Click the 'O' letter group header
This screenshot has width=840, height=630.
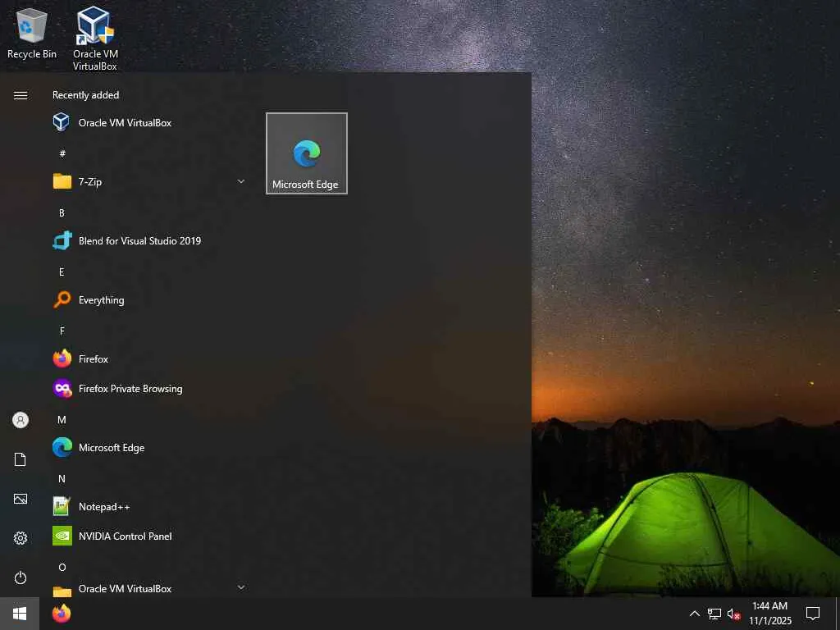pos(62,568)
